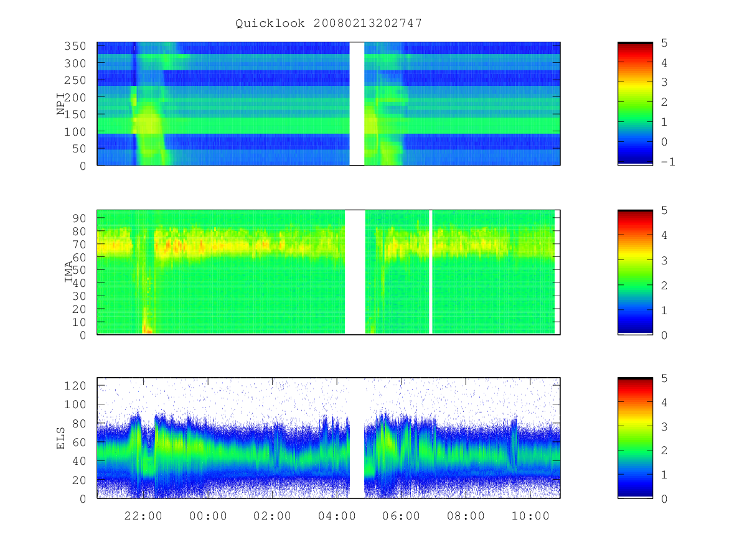Screen dimensions: 747x560
Task: Select the NPI axis label
Action: (61, 104)
